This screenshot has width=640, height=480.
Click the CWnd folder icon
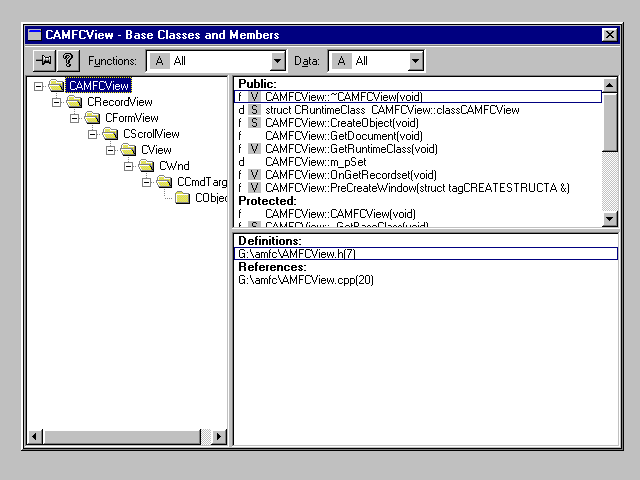pos(147,166)
